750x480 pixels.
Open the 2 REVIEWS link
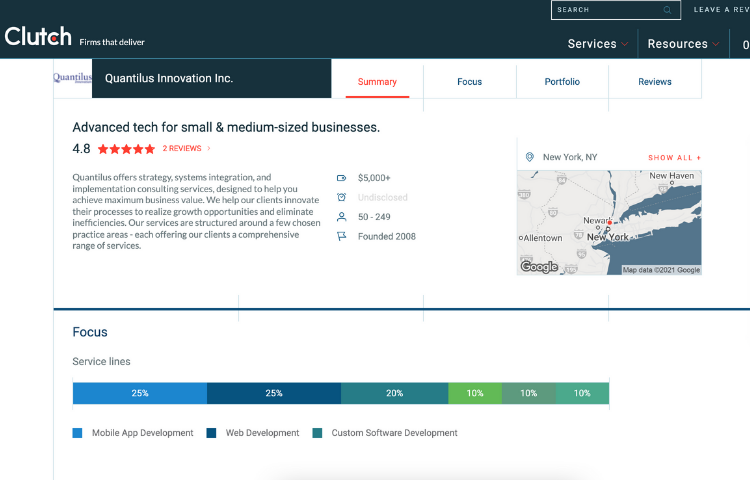pos(182,149)
